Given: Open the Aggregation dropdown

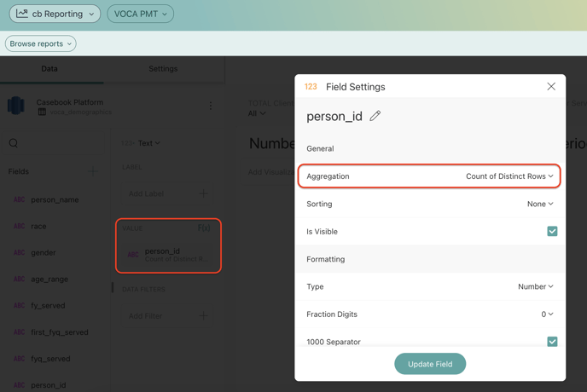Looking at the screenshot, I should [509, 176].
